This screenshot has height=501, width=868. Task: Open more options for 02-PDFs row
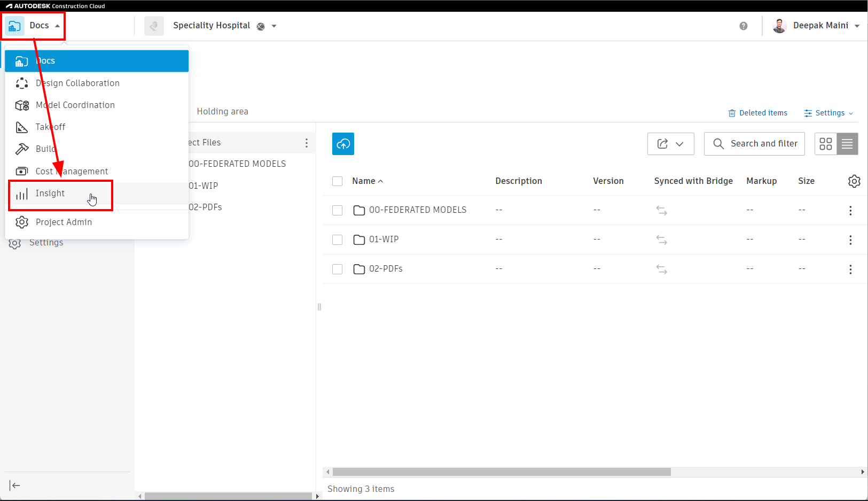click(850, 269)
